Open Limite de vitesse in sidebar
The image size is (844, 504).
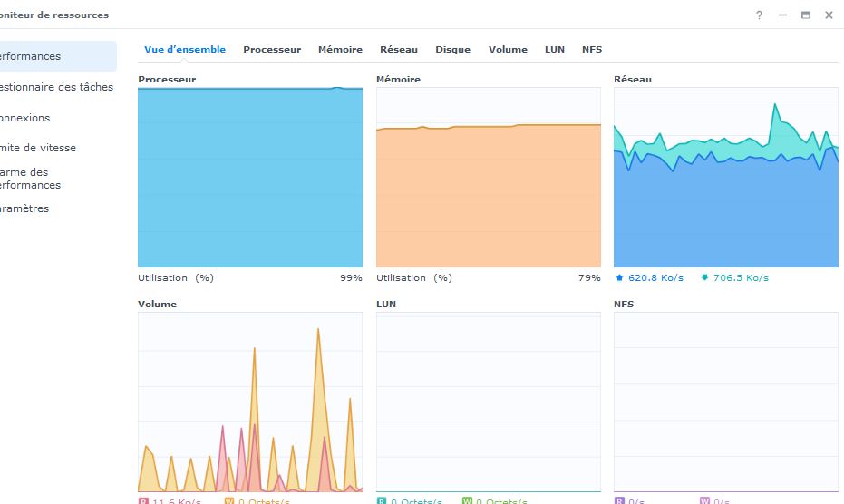point(38,148)
